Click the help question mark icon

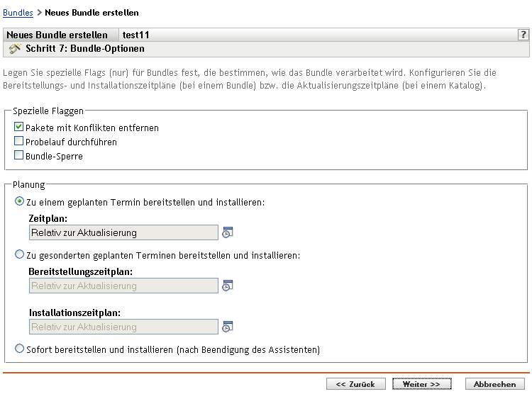(523, 35)
